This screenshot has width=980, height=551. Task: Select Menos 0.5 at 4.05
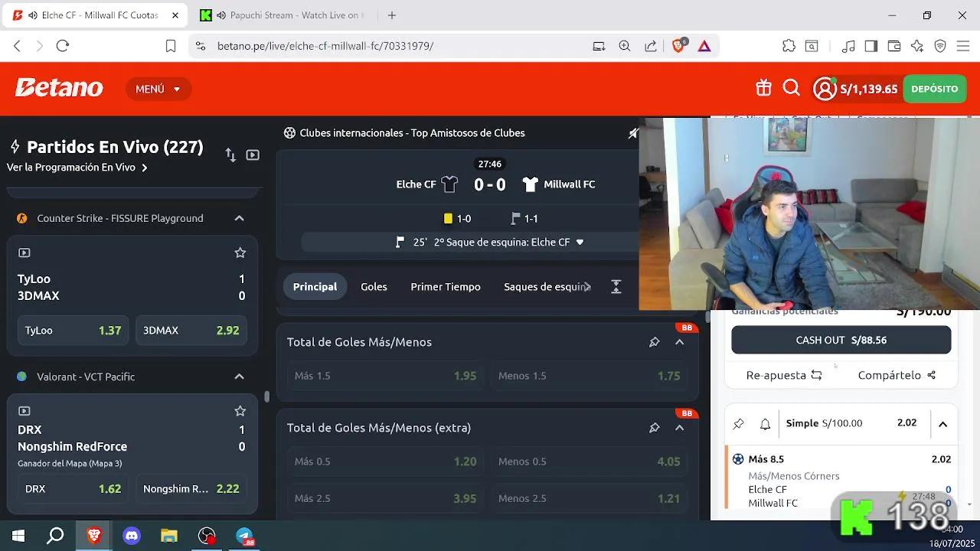(589, 461)
